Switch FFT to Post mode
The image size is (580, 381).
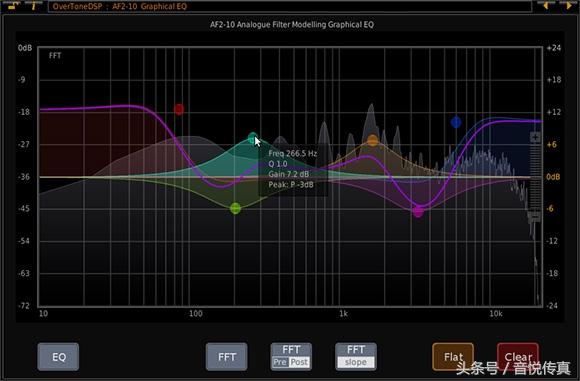(x=299, y=362)
